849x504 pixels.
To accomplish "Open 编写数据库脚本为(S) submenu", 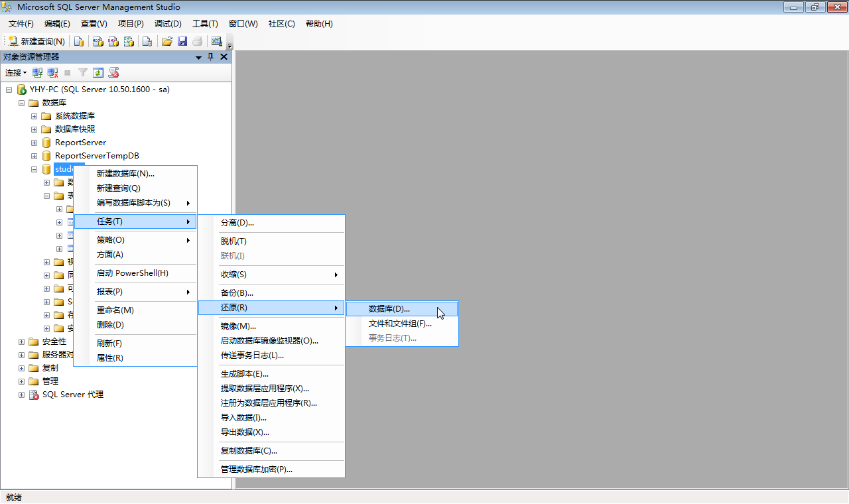I will (135, 203).
